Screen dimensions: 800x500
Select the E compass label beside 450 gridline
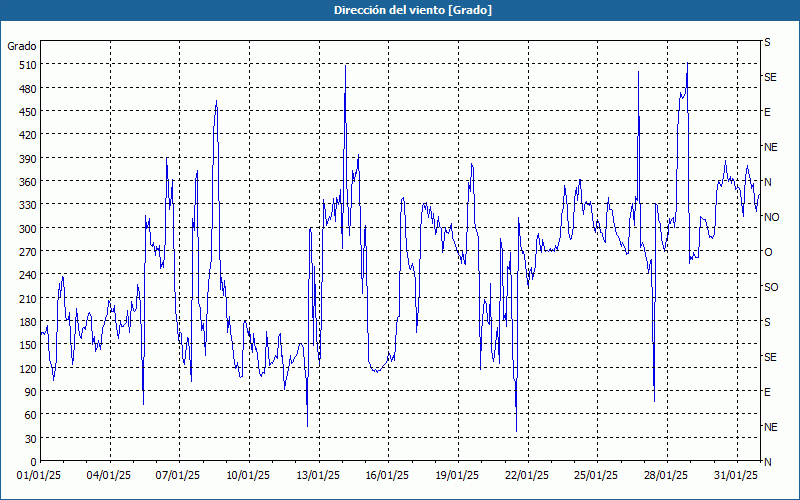[767, 112]
